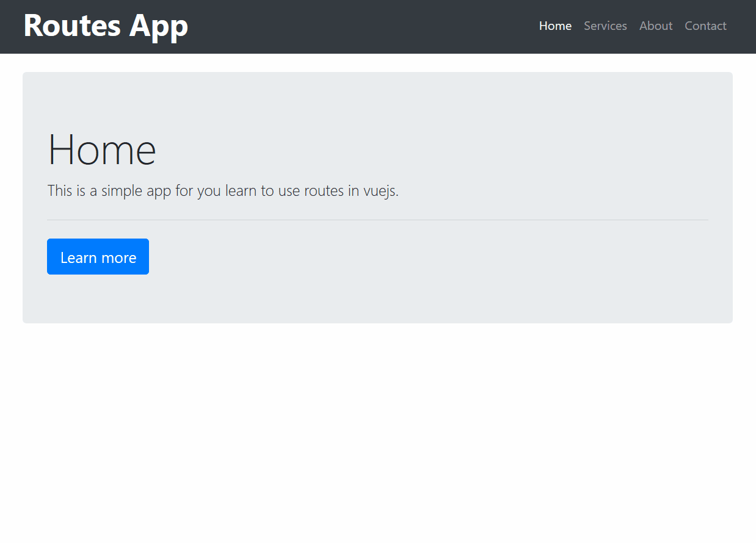
Task: Click the Routes App brand title
Action: click(106, 26)
